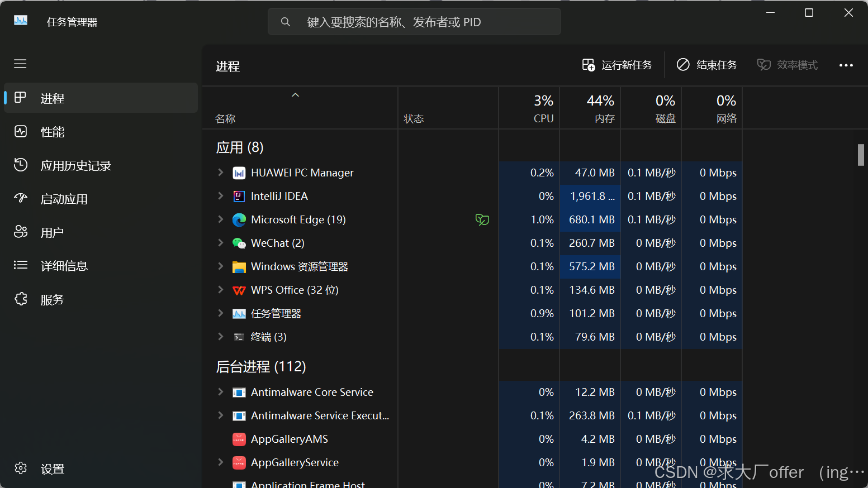Expand Windows 资源管理器 process group
This screenshot has width=868, height=488.
pos(220,266)
